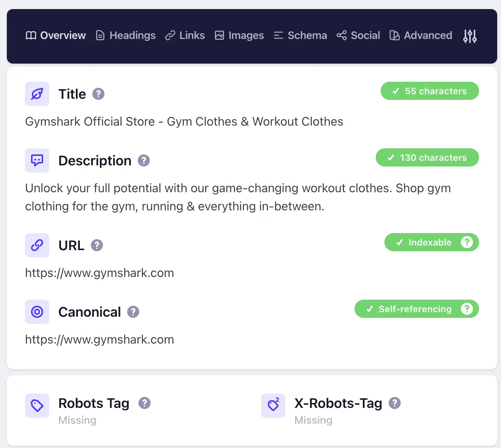Open the settings sliders icon

pos(470,36)
